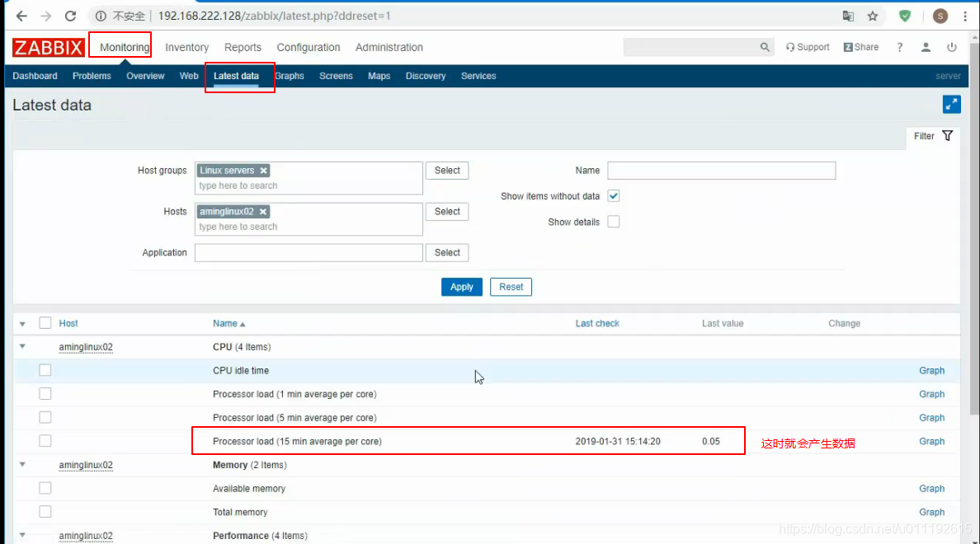Click the translate page icon
The width and height of the screenshot is (980, 544).
coord(848,16)
